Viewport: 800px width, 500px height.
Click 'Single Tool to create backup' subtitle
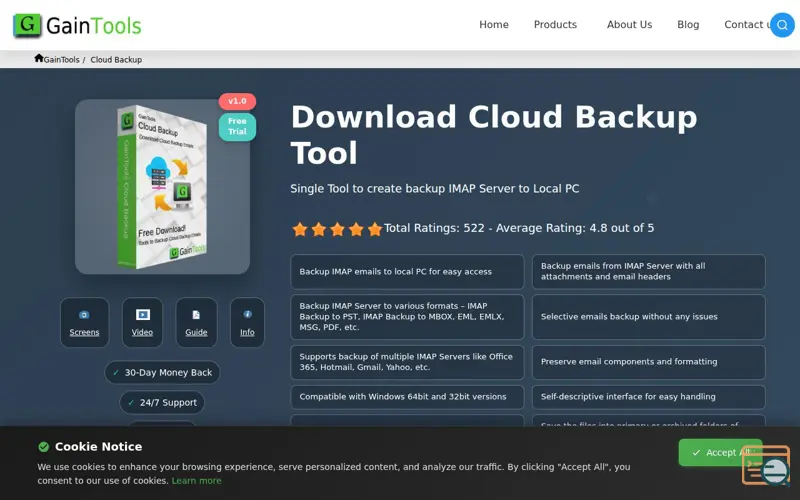(x=435, y=189)
